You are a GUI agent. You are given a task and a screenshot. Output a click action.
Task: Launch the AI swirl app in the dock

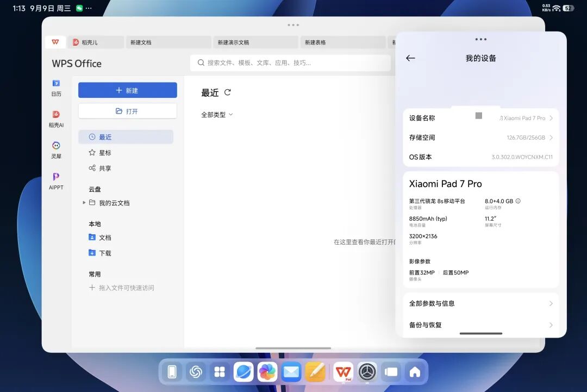(196, 372)
